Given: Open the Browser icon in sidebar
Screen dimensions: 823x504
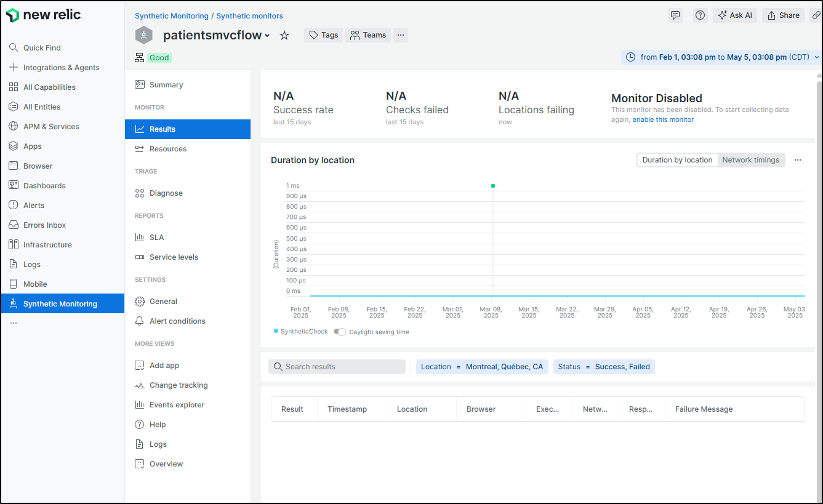Looking at the screenshot, I should [14, 166].
